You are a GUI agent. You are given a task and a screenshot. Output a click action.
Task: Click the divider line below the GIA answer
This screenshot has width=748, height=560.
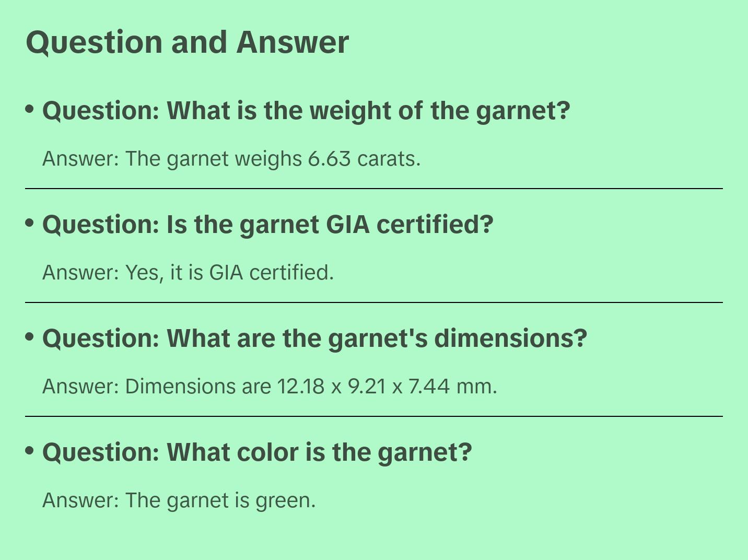374,302
